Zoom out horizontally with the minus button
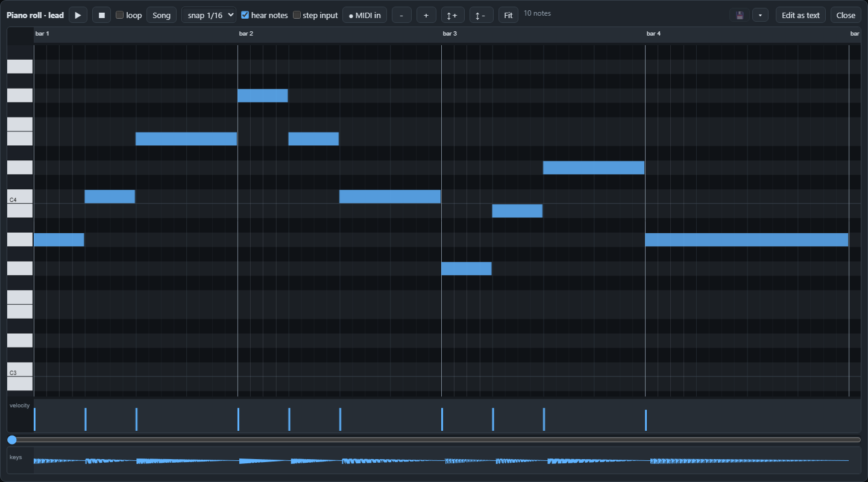 pyautogui.click(x=401, y=15)
